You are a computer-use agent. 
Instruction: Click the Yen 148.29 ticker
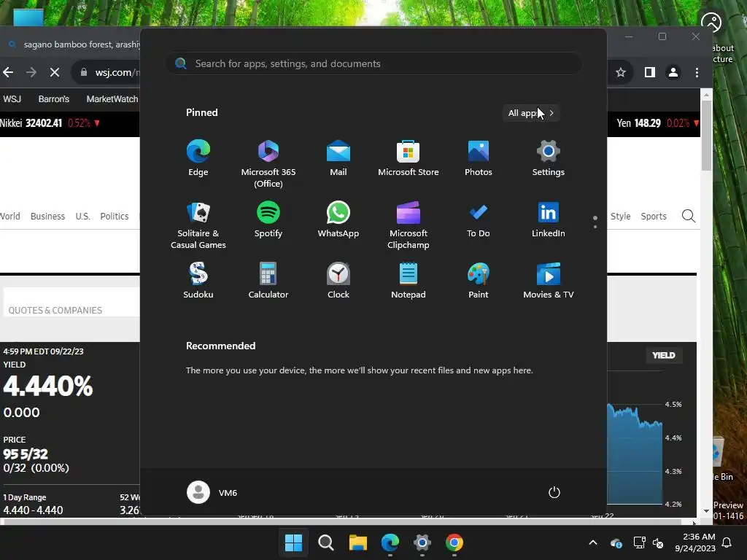point(657,123)
